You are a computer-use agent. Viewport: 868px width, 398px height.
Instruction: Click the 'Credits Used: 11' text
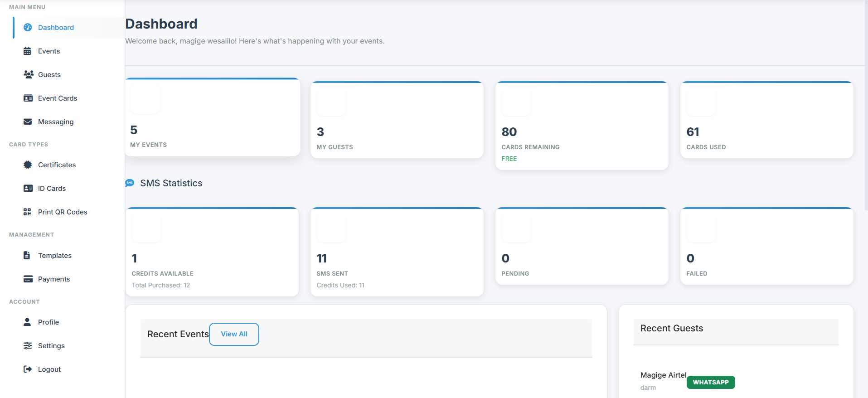(x=340, y=285)
